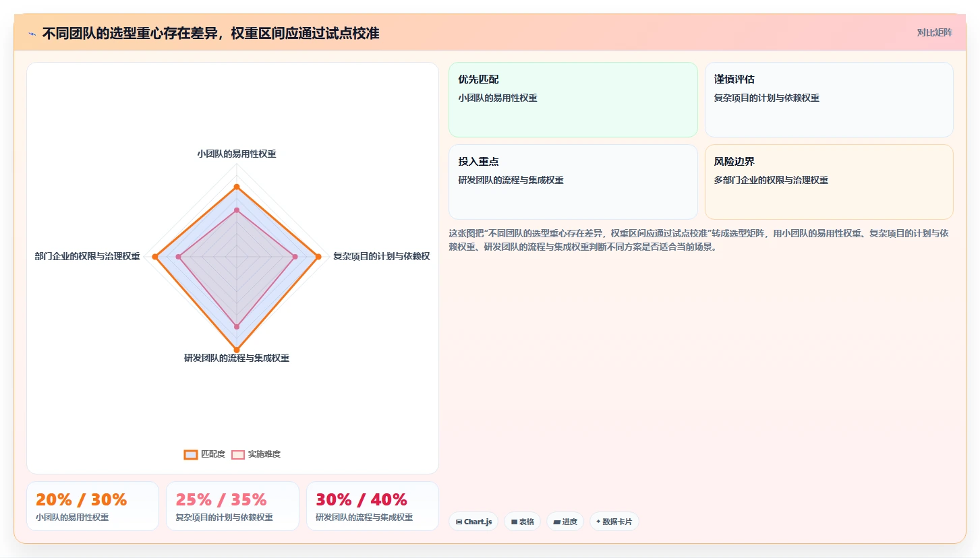Click pink data point on 部门企业的权限与治理权重 axis
The height and width of the screenshot is (558, 980).
tap(179, 257)
